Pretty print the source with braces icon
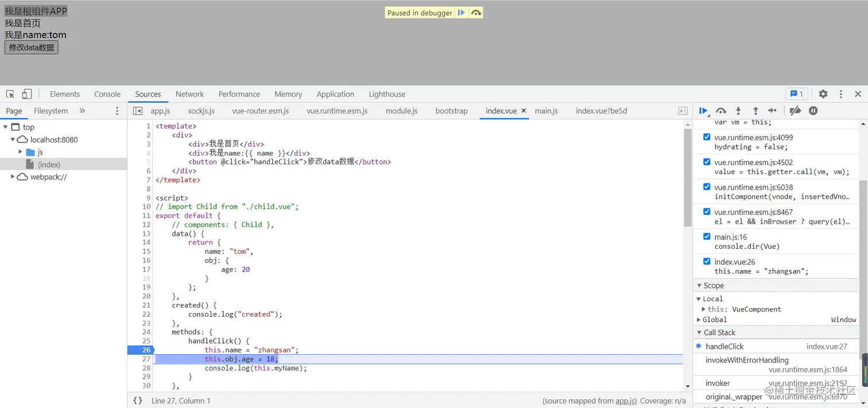Image resolution: width=868 pixels, height=408 pixels. (x=138, y=401)
